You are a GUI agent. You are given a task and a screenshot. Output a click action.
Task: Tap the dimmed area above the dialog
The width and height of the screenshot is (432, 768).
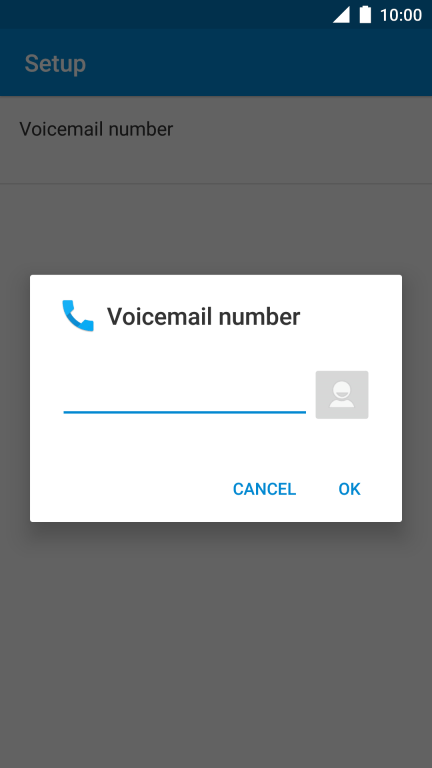coord(216,229)
